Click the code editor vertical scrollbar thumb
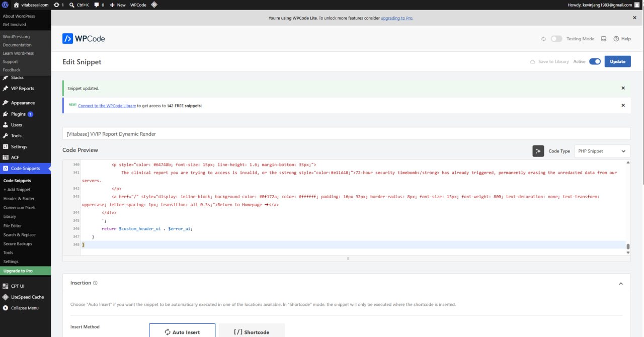The height and width of the screenshot is (337, 644). click(628, 246)
